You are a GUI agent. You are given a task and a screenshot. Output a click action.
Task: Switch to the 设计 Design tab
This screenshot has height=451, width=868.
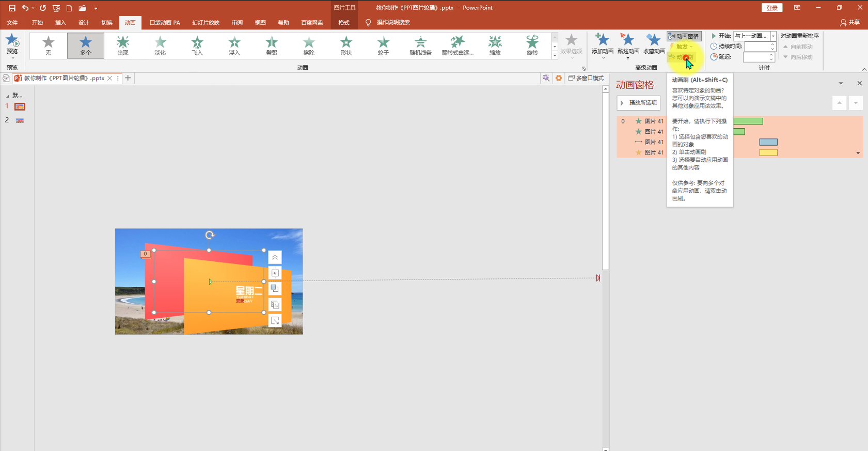(84, 23)
